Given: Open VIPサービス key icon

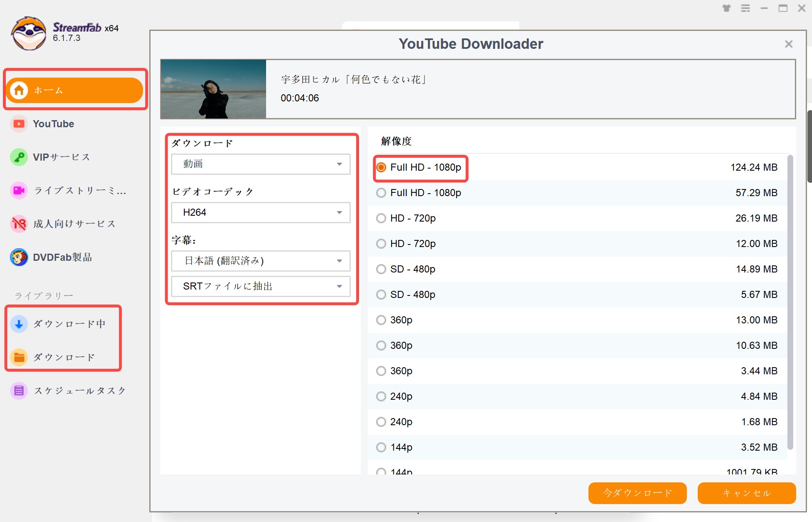Looking at the screenshot, I should 19,157.
